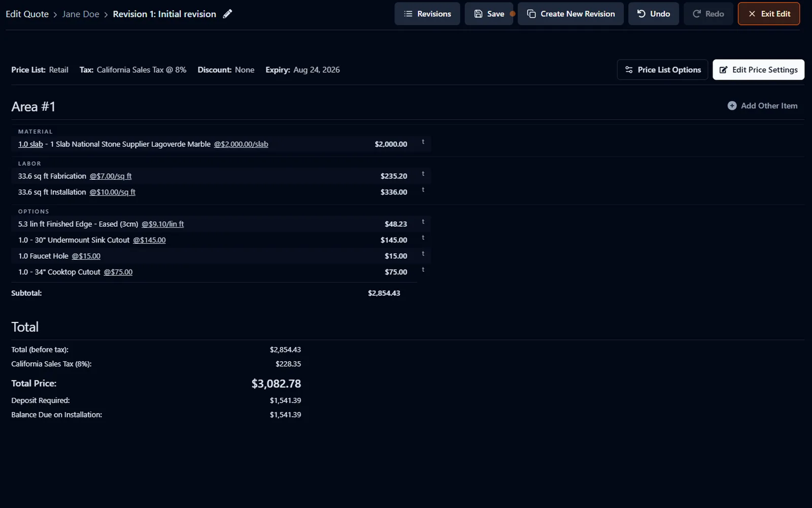The height and width of the screenshot is (508, 812).
Task: Click the Tax: California Sales Tax @ 8% text
Action: point(133,70)
